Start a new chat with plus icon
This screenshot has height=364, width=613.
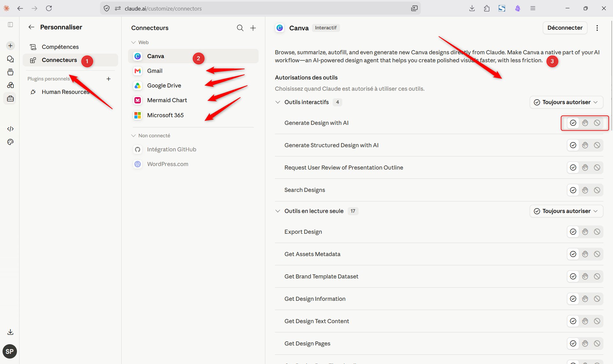click(10, 46)
